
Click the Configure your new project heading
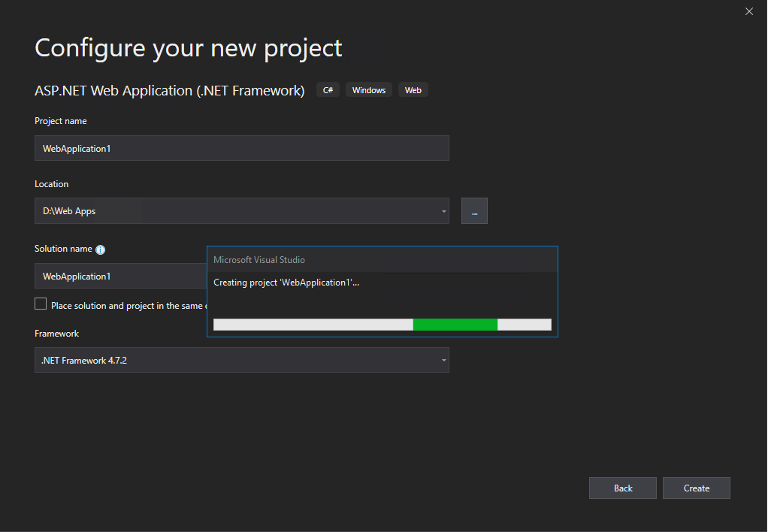click(189, 49)
